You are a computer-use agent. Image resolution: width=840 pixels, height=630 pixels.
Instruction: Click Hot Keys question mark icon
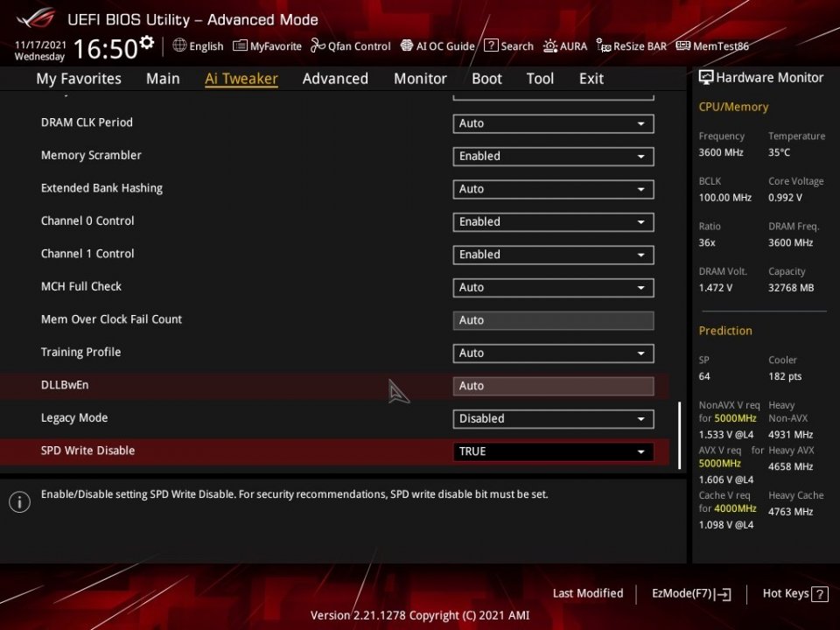click(820, 593)
